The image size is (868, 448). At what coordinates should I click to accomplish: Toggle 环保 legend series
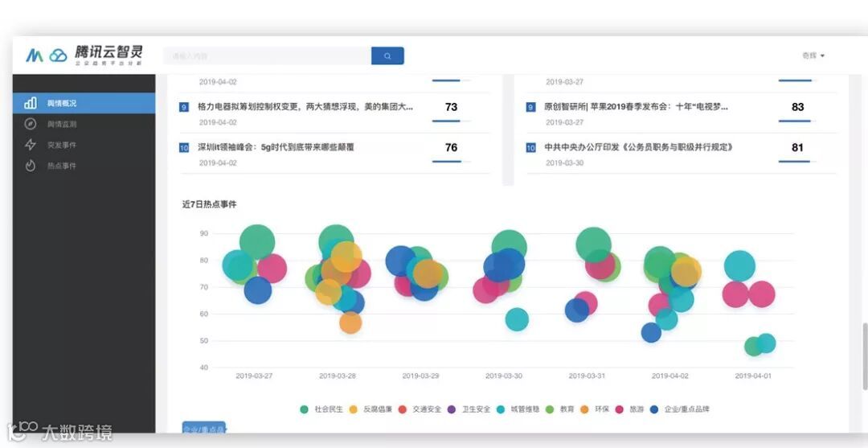pos(595,409)
